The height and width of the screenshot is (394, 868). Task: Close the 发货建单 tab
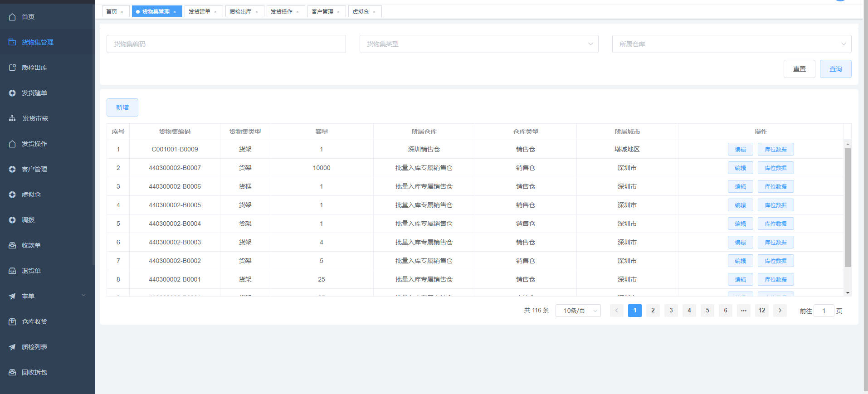tap(215, 12)
